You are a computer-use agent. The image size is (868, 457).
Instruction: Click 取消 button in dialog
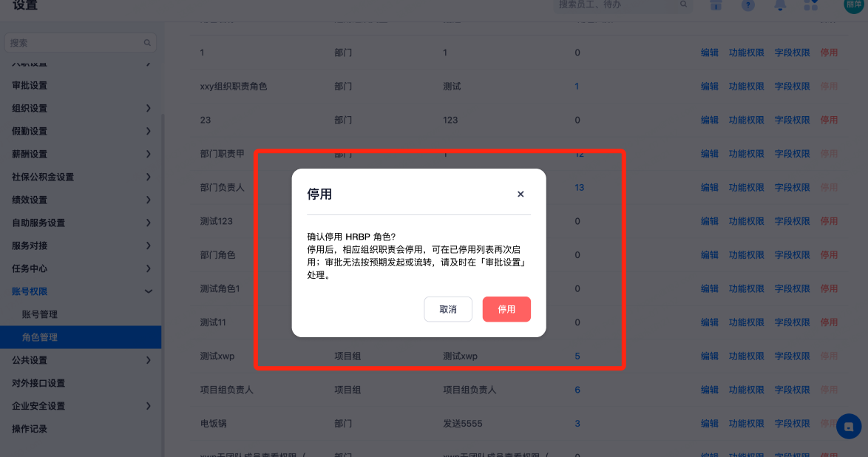click(x=448, y=309)
